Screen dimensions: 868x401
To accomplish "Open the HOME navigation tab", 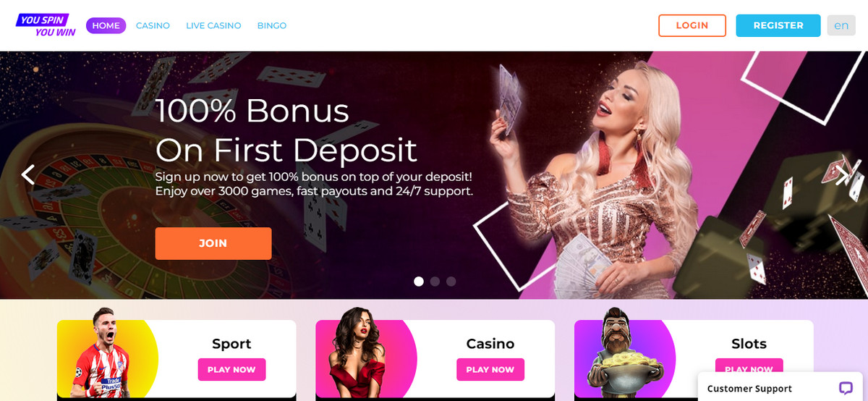I will click(106, 25).
